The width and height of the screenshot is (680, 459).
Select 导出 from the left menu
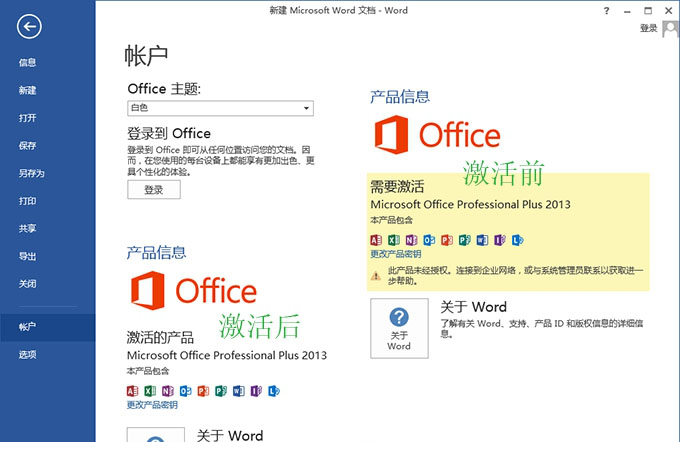point(27,256)
